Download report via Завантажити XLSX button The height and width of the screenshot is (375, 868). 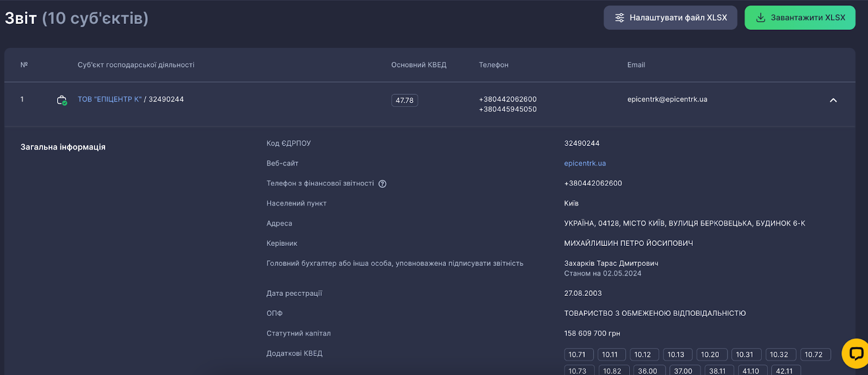(x=800, y=18)
